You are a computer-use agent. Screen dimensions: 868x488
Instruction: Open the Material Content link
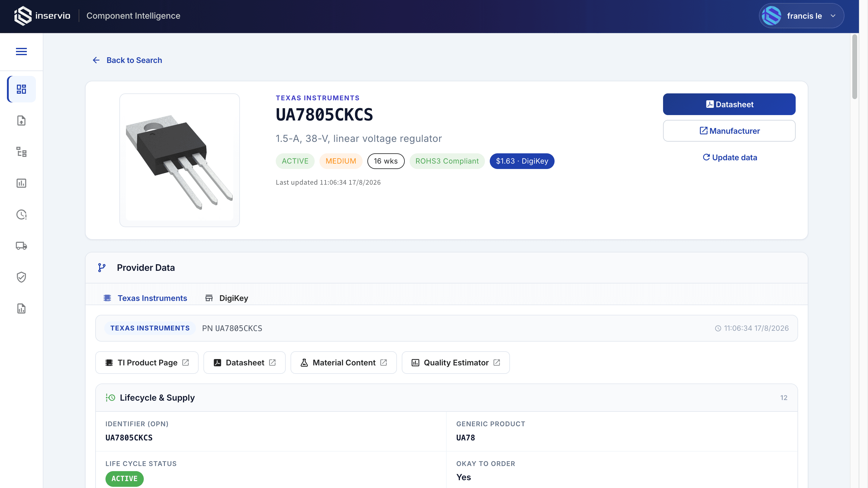[344, 363]
